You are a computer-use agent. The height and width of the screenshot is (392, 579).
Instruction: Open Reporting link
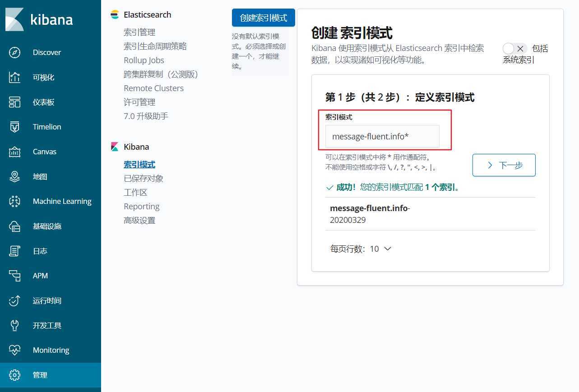pyautogui.click(x=142, y=207)
